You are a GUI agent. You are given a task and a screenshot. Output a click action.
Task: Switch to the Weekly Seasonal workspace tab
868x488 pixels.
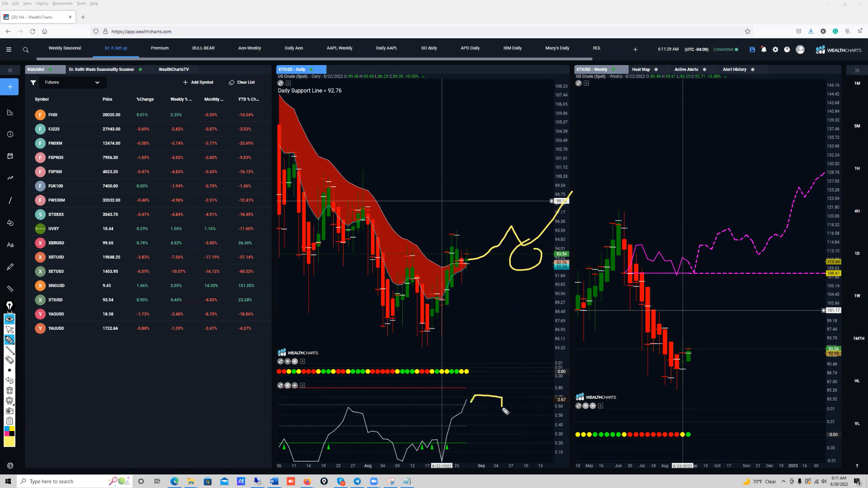(x=65, y=48)
